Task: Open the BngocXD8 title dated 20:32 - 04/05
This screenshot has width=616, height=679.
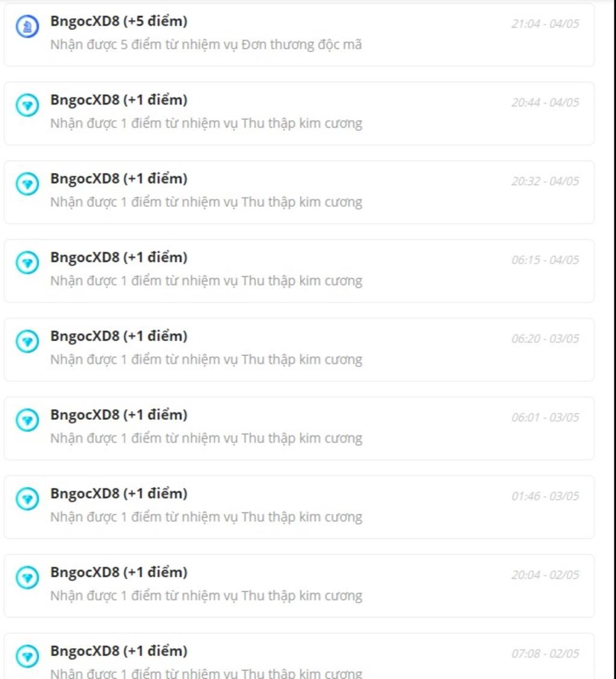Action: [119, 179]
